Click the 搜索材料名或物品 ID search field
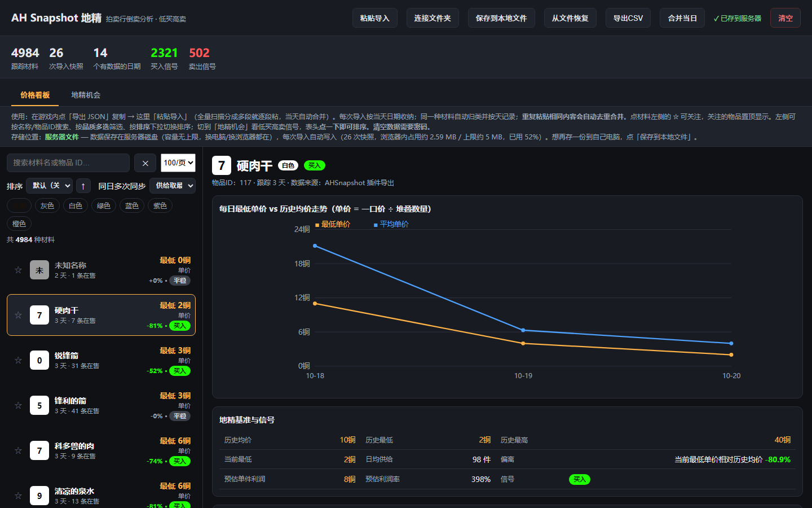Viewport: 812px width, 508px height. pos(68,163)
